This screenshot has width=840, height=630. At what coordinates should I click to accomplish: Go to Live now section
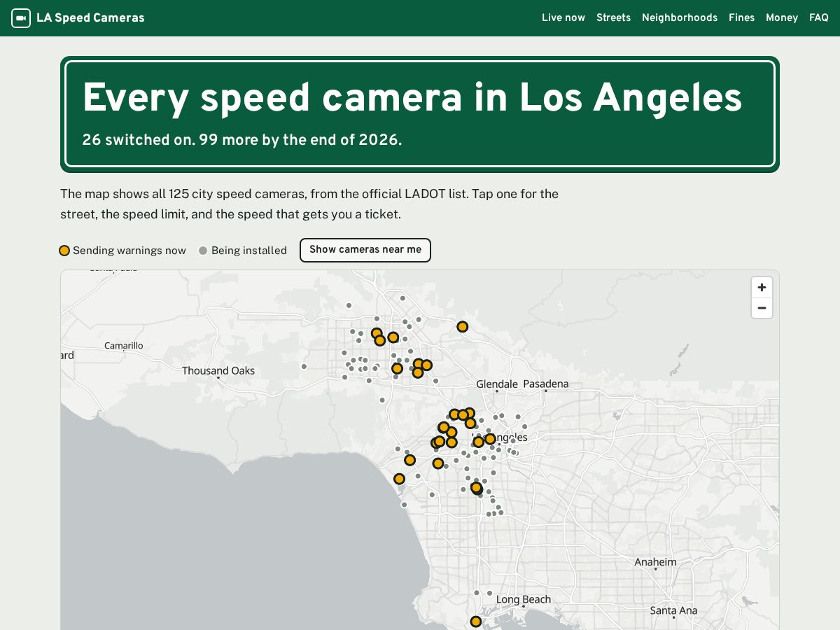point(563,18)
